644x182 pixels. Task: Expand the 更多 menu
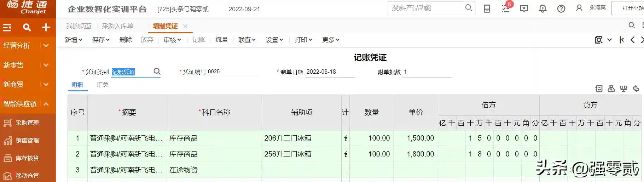tap(331, 40)
